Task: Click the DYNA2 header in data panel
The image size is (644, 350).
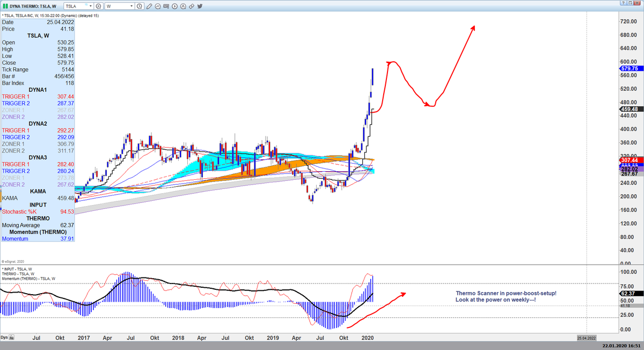Action: point(38,123)
